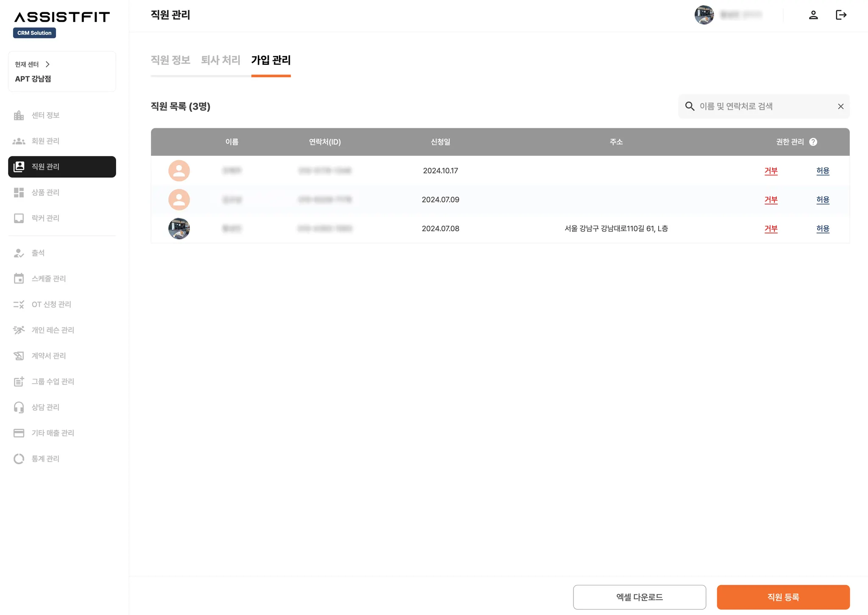Screen dimensions: 868x615
Task: Switch to the 직원 정보 tab
Action: [x=170, y=60]
